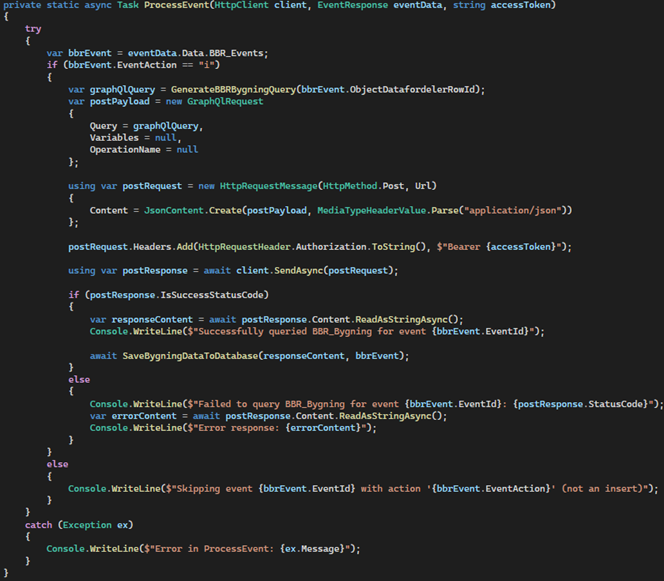Click the errorContent variable declaration
The width and height of the screenshot is (664, 581).
click(x=141, y=416)
